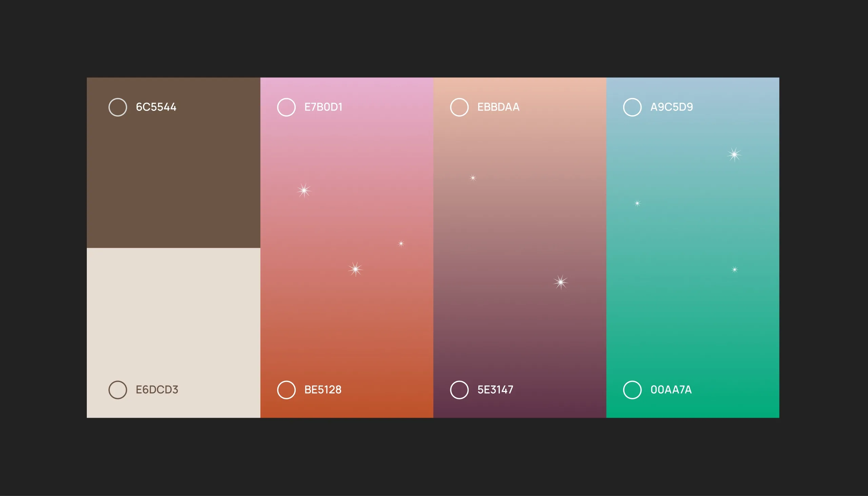Click the circle marker beside 6C5544
The height and width of the screenshot is (496, 868).
point(118,107)
